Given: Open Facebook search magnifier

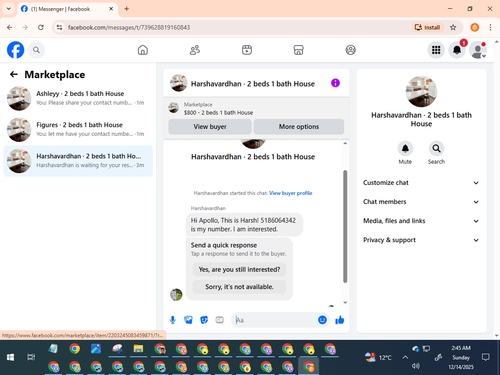Looking at the screenshot, I should [36, 50].
